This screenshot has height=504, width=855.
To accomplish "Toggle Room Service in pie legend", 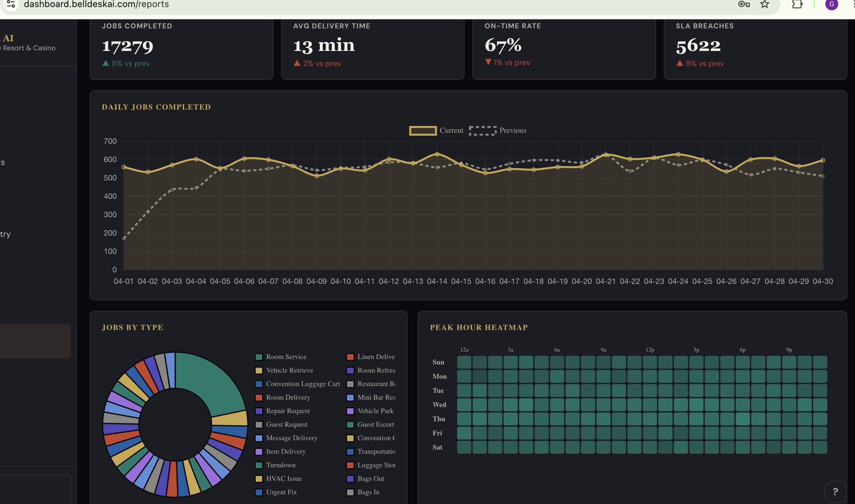I will [280, 357].
